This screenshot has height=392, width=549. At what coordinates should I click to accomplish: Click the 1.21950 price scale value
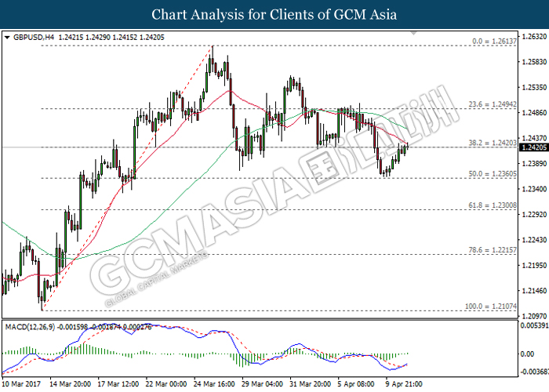click(534, 265)
